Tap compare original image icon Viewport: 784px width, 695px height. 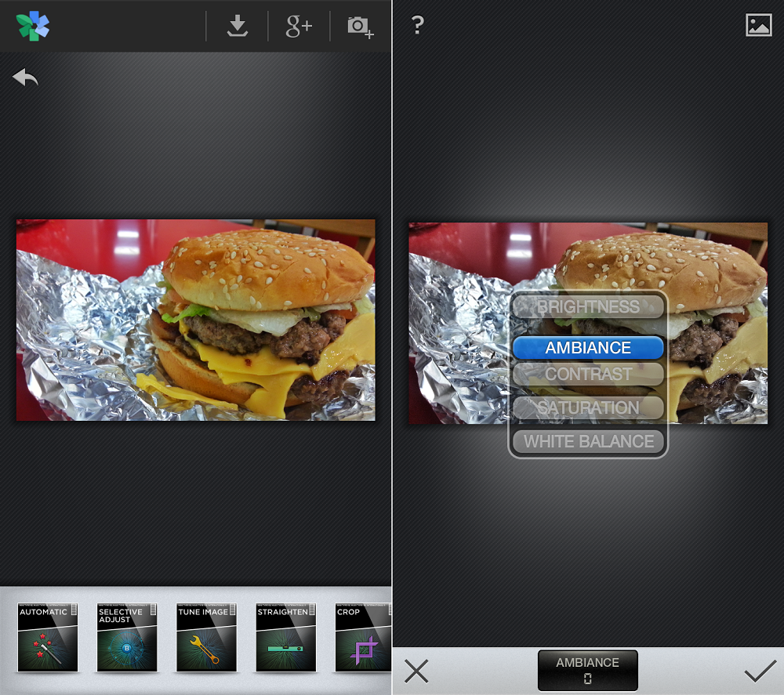tap(758, 25)
